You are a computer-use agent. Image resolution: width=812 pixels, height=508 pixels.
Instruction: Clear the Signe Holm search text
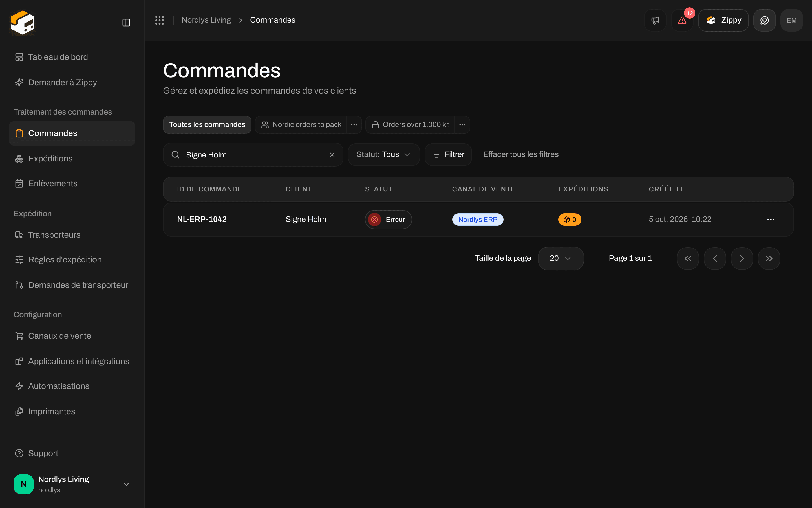click(332, 155)
